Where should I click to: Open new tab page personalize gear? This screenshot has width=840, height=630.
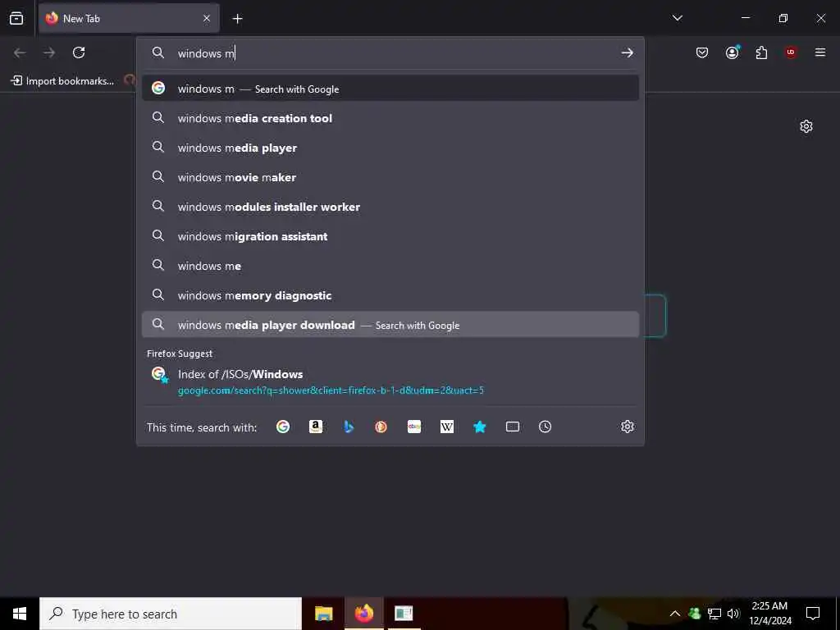806,126
